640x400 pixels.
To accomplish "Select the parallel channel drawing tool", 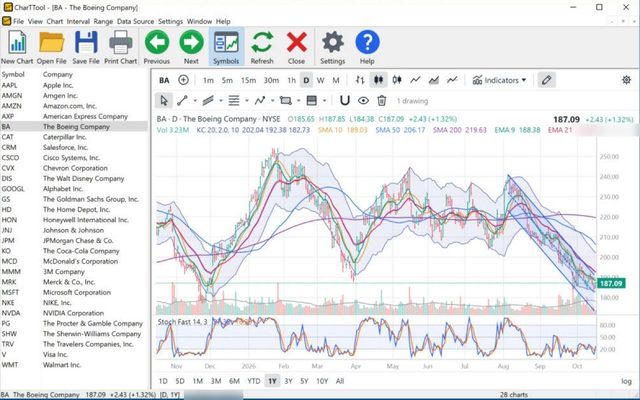I will click(x=208, y=100).
